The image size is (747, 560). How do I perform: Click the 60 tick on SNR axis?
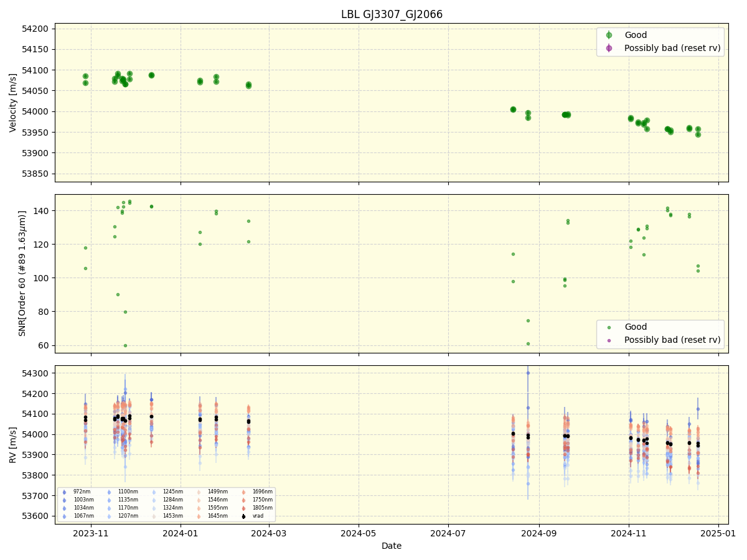44,345
